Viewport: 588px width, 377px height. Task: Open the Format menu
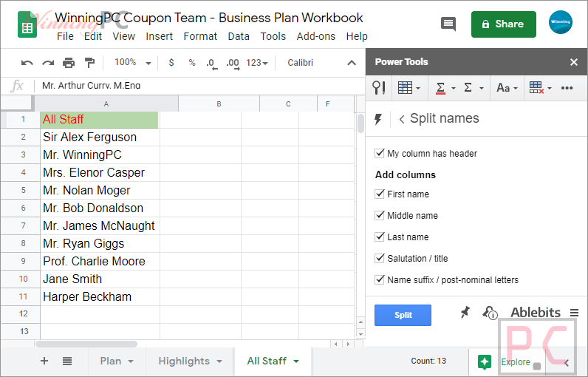tap(200, 36)
